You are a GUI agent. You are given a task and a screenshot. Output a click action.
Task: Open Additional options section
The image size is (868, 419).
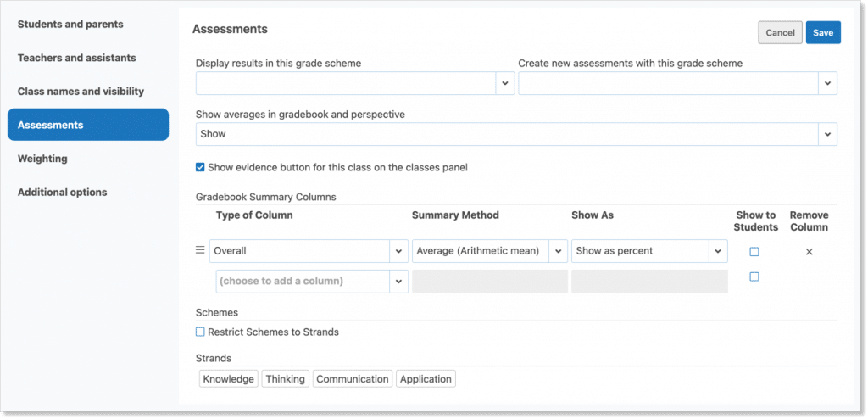63,193
